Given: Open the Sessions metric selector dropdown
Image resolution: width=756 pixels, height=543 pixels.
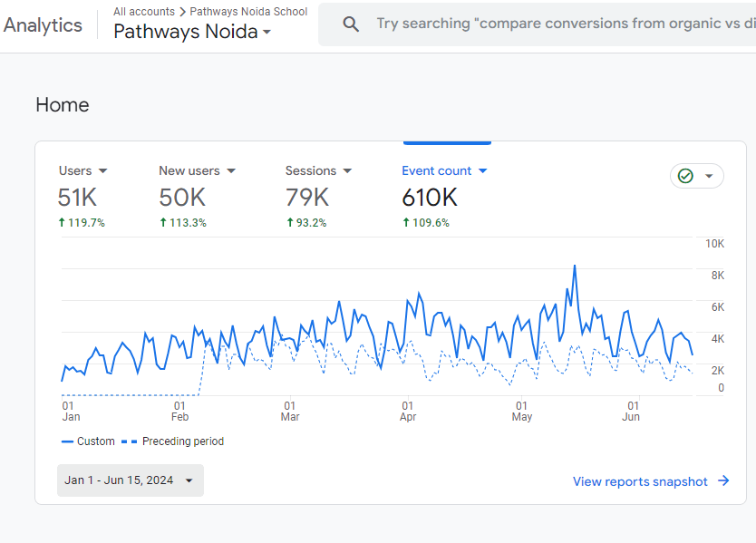Looking at the screenshot, I should point(347,170).
